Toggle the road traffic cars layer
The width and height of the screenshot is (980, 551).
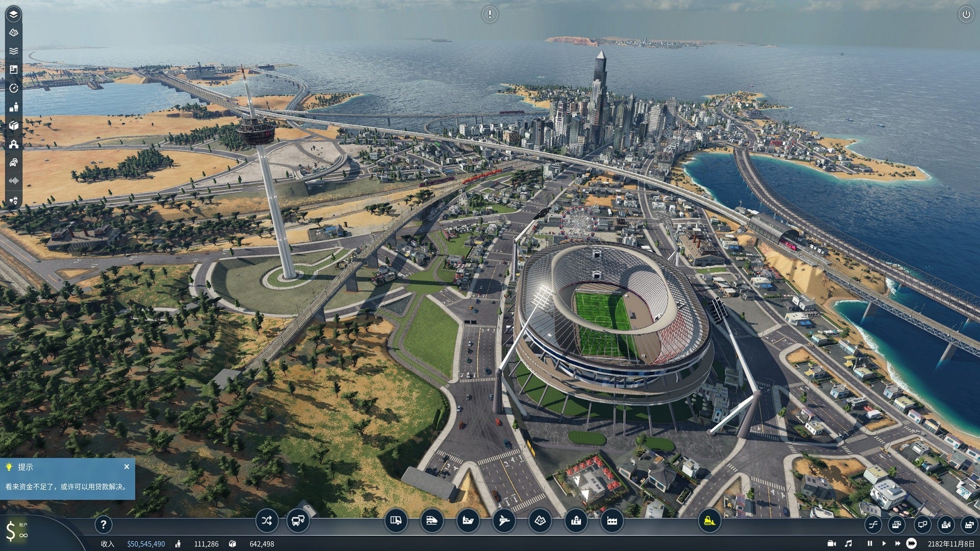tap(14, 162)
